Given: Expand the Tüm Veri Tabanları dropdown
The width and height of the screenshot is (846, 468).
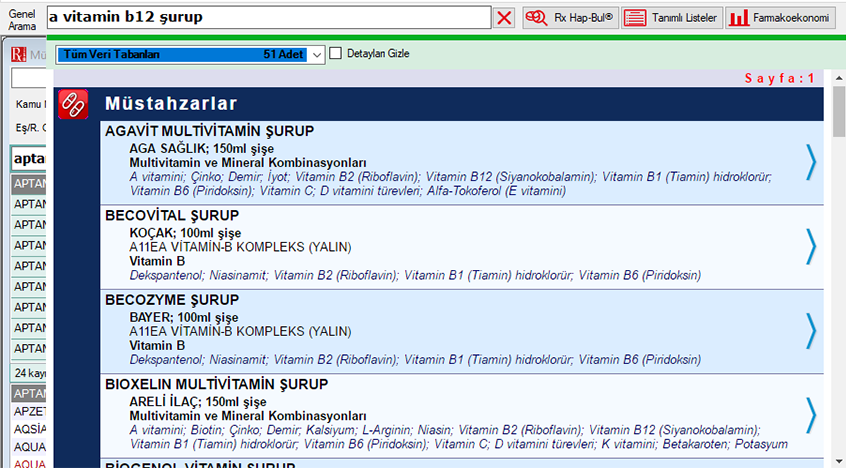Looking at the screenshot, I should 316,55.
